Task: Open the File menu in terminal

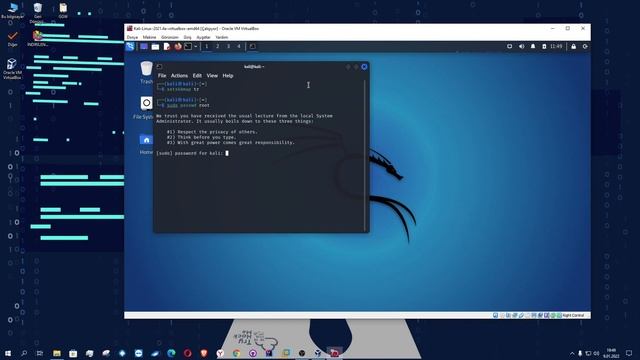Action: coord(162,76)
